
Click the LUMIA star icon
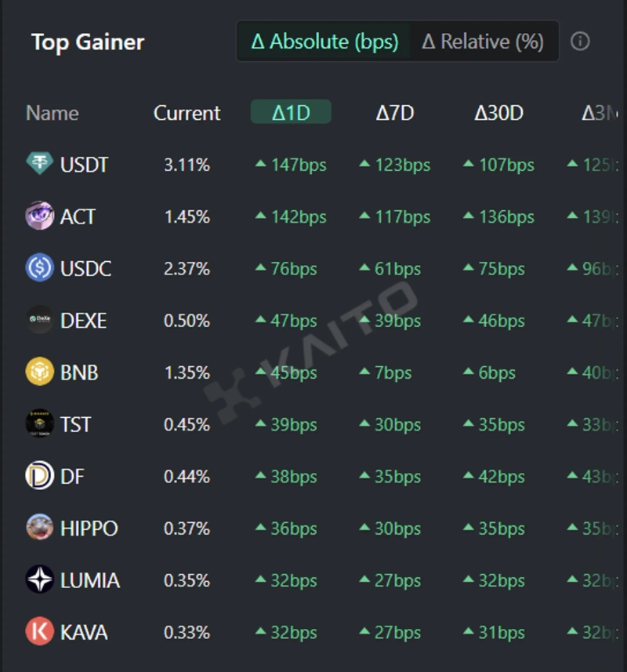tap(39, 580)
